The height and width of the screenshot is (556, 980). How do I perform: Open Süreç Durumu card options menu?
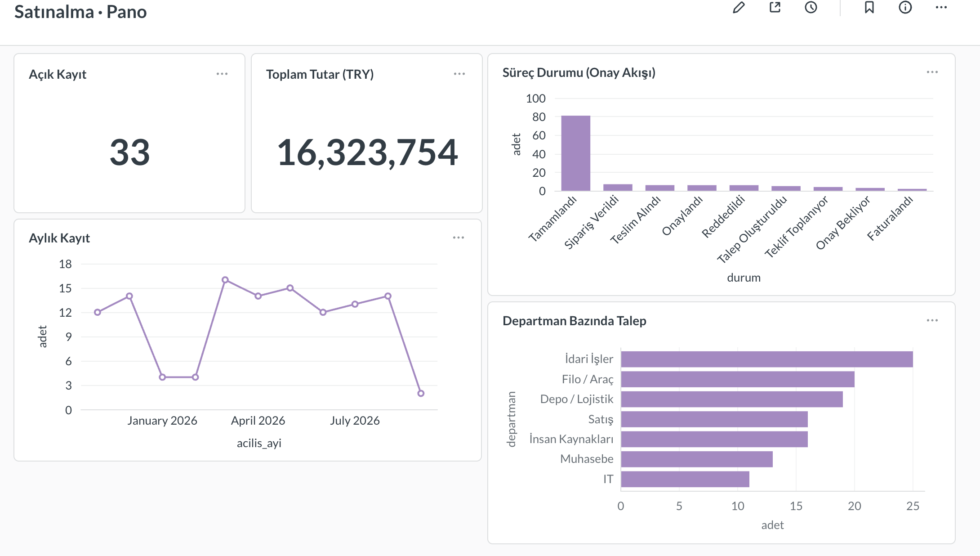pyautogui.click(x=932, y=72)
